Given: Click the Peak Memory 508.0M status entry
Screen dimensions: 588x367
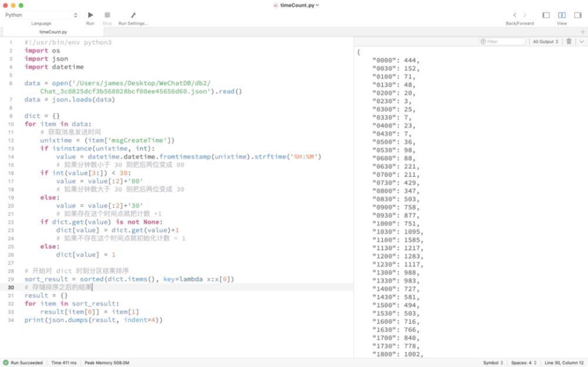Looking at the screenshot, I should 107,363.
